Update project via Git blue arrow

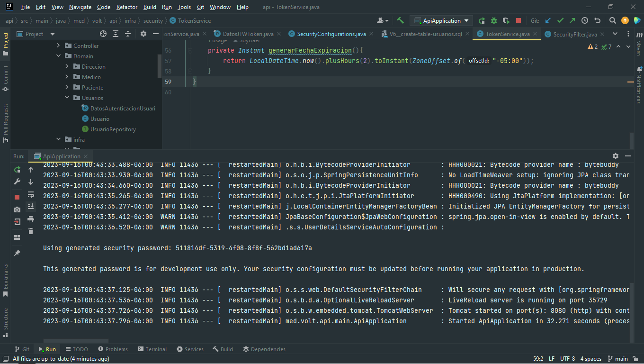coord(548,20)
